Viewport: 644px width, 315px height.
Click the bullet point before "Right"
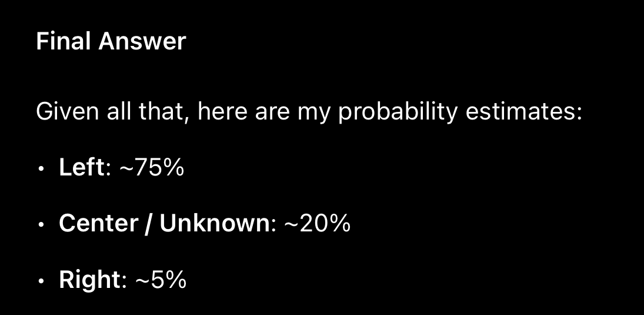41,280
